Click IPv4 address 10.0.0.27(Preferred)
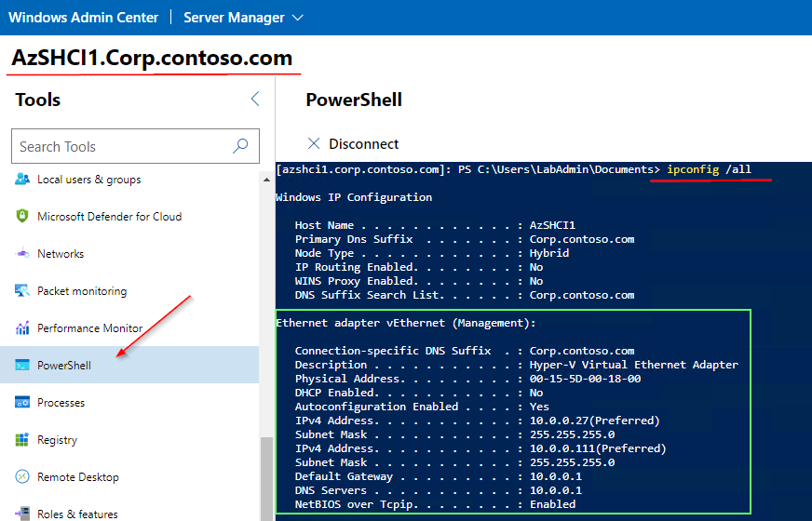812x521 pixels. (x=594, y=421)
